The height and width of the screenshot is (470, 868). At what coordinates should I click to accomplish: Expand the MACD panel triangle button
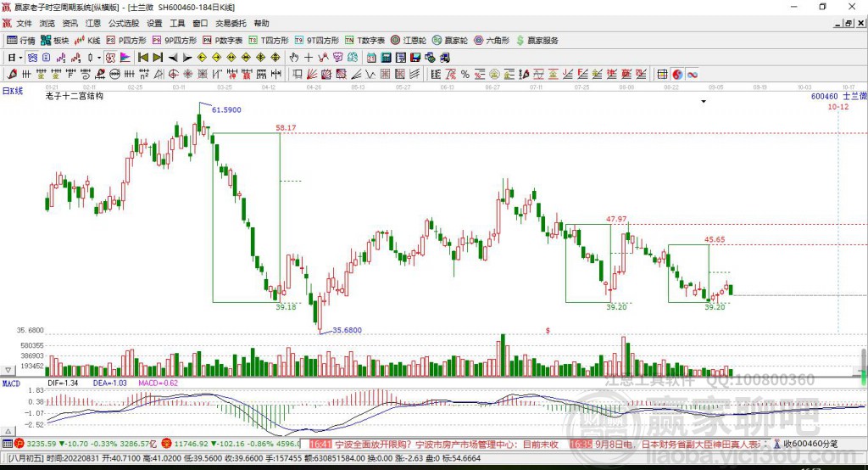tap(8, 431)
